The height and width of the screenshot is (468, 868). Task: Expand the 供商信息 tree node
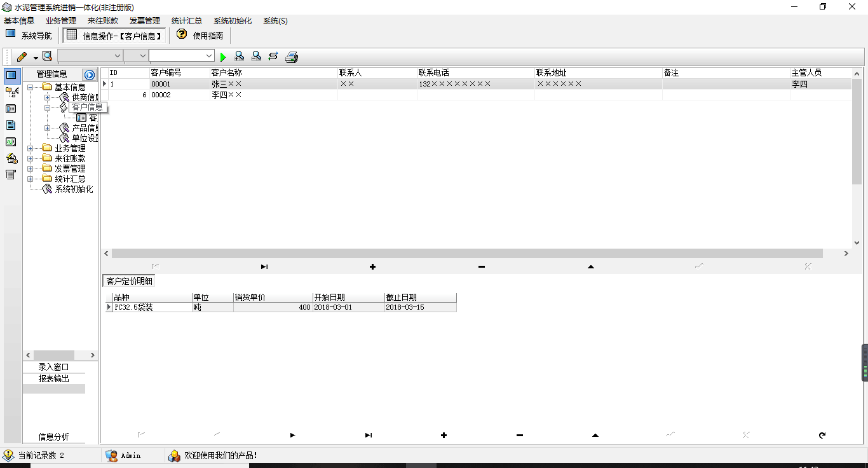pos(47,97)
